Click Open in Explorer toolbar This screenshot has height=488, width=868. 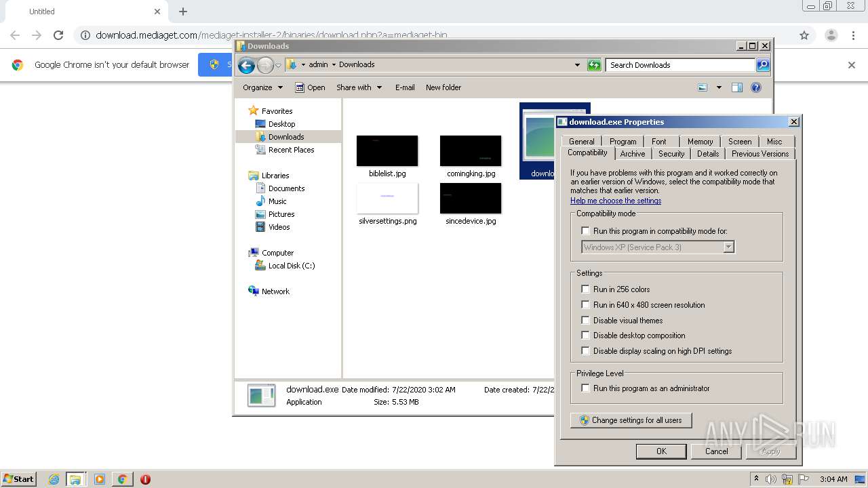click(x=310, y=87)
